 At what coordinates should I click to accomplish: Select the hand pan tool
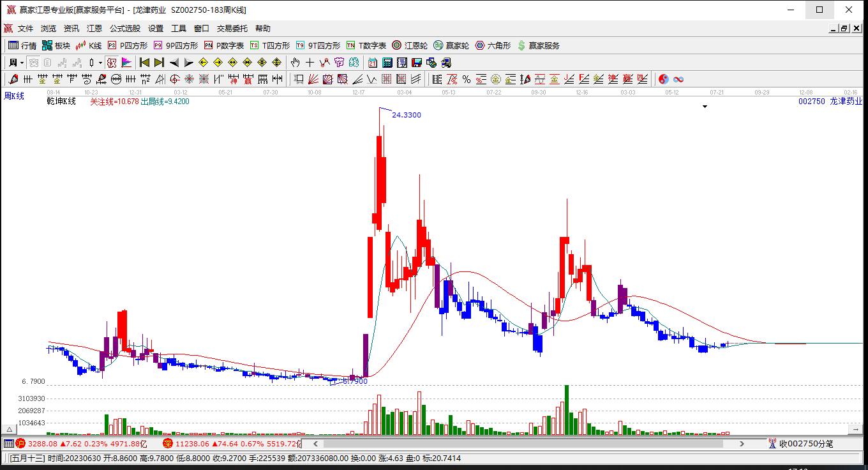(295, 63)
